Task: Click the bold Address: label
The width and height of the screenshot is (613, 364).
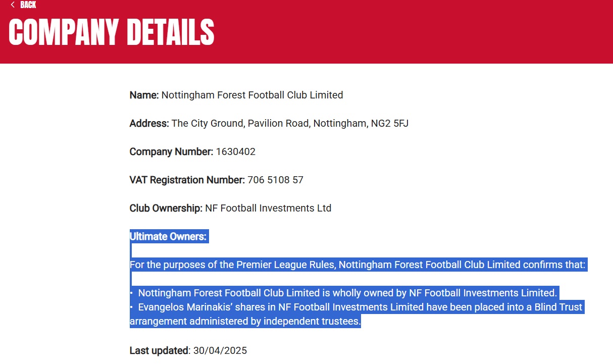Action: point(149,123)
